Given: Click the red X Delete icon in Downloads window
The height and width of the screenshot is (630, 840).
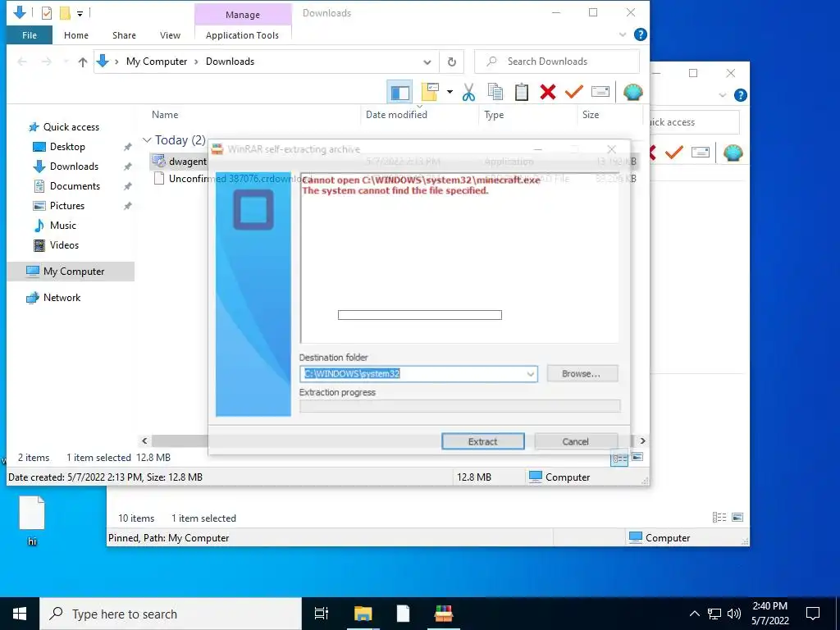Looking at the screenshot, I should click(x=547, y=92).
